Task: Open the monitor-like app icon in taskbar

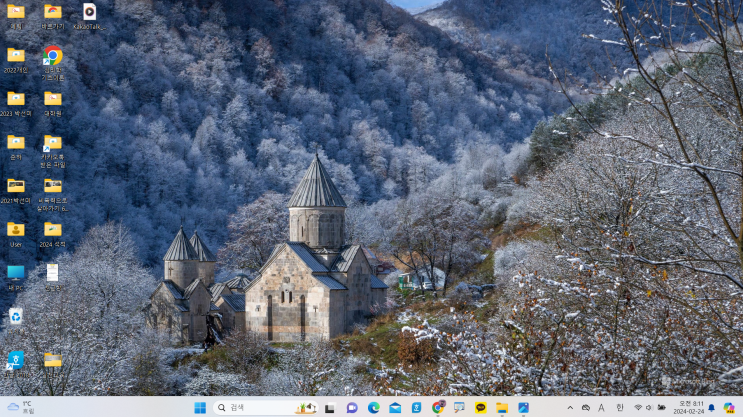Action: [x=459, y=408]
